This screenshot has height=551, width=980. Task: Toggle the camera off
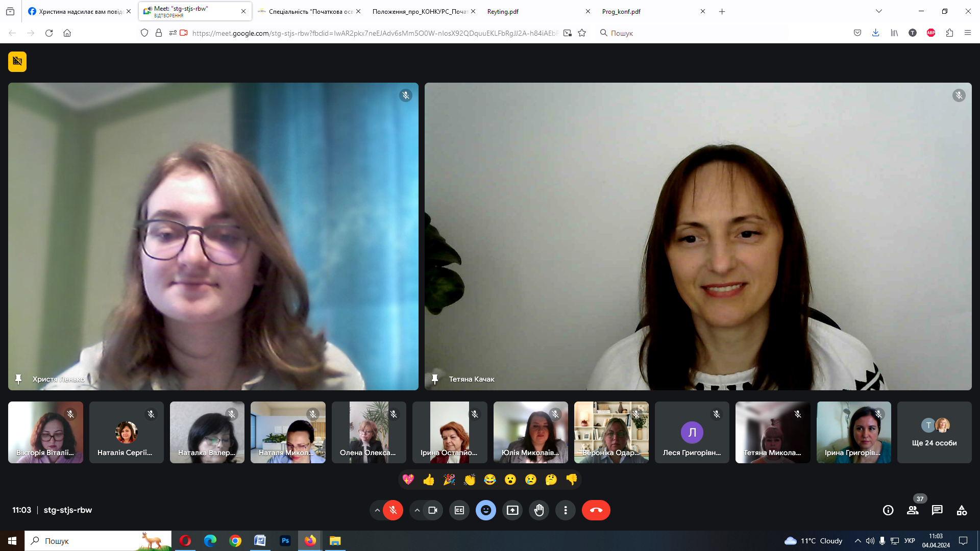[433, 510]
